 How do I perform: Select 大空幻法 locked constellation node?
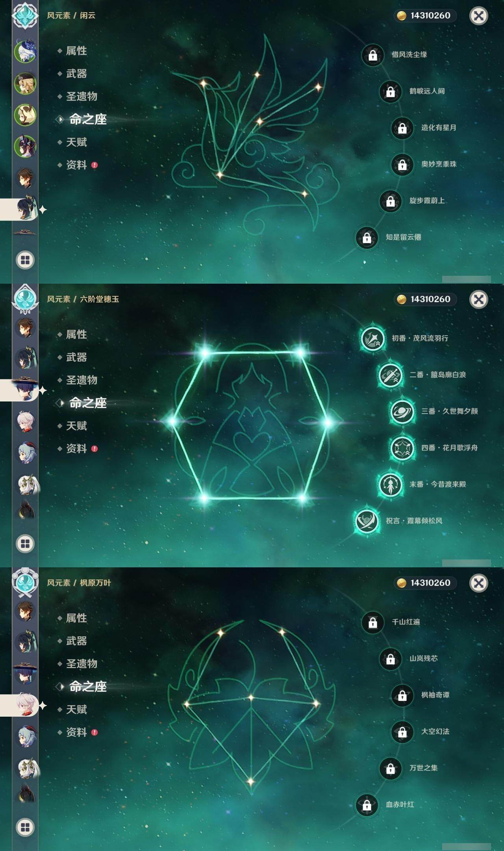click(402, 732)
